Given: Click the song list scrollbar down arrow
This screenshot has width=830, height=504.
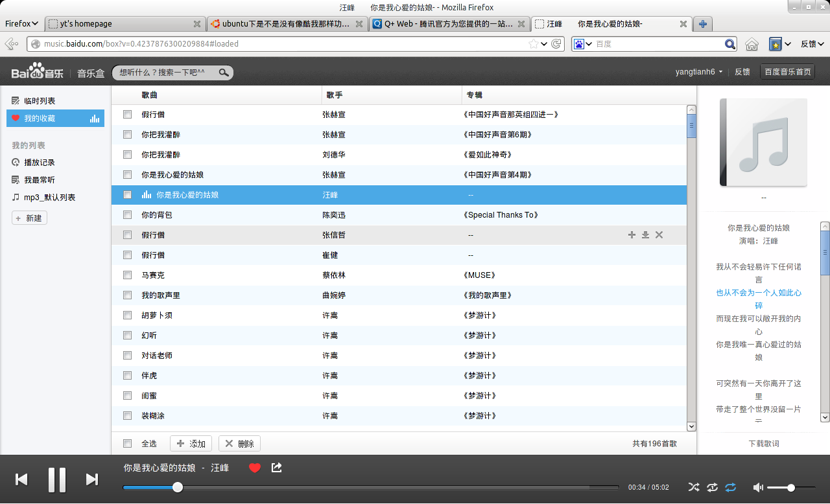Looking at the screenshot, I should point(691,426).
